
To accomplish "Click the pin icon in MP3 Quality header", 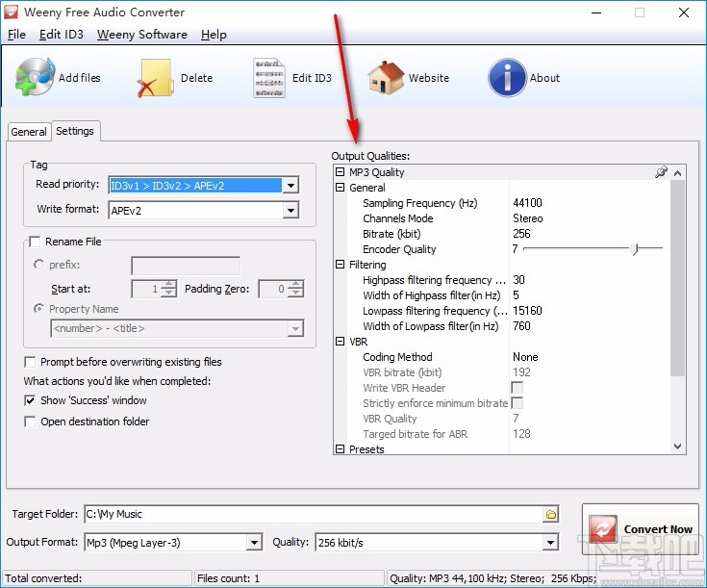I will coord(661,172).
